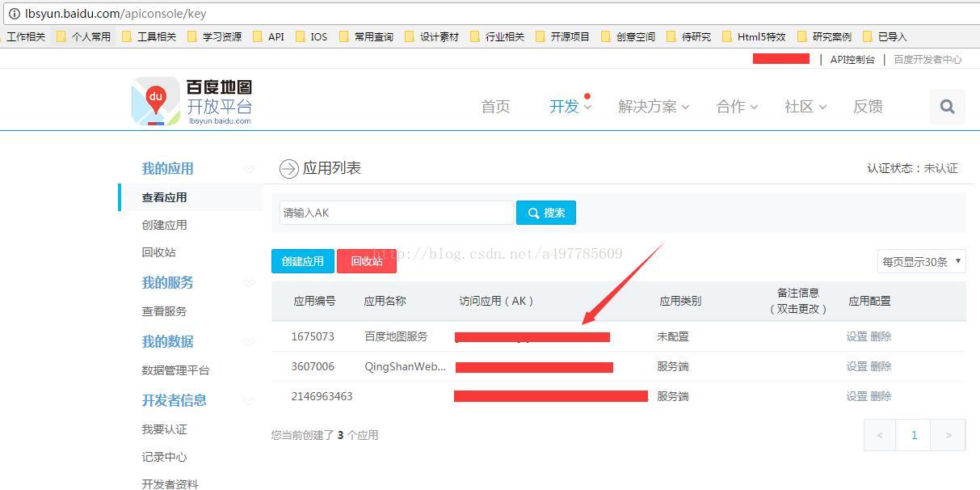Click 设置 for app 3607006

coord(856,366)
